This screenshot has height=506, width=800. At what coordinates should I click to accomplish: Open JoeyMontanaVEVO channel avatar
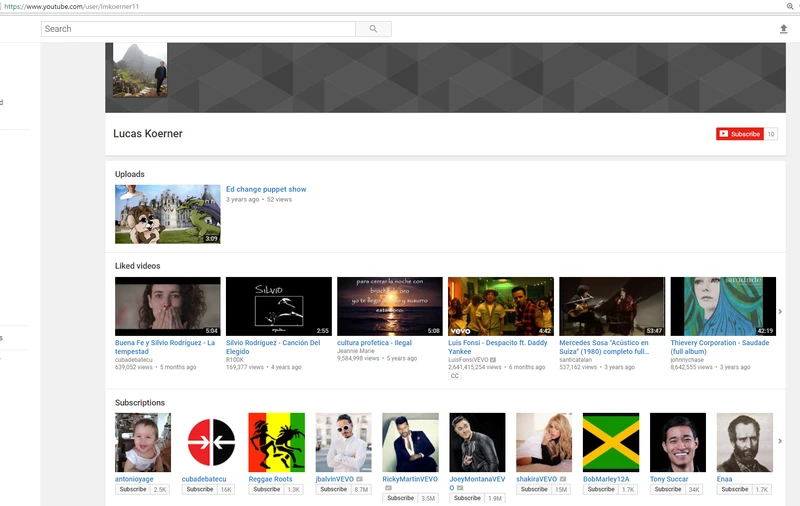(x=477, y=442)
